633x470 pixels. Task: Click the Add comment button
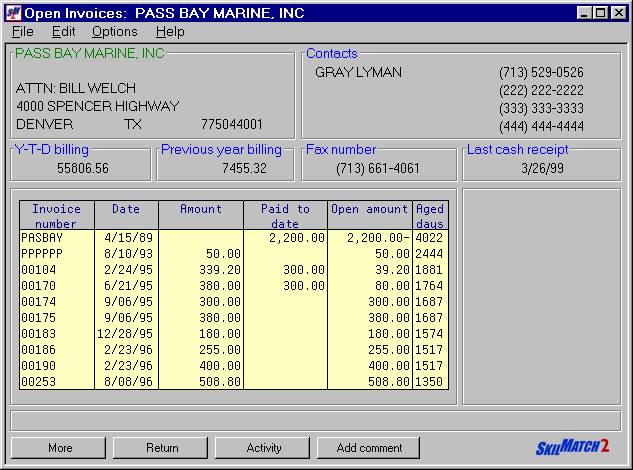coord(369,448)
